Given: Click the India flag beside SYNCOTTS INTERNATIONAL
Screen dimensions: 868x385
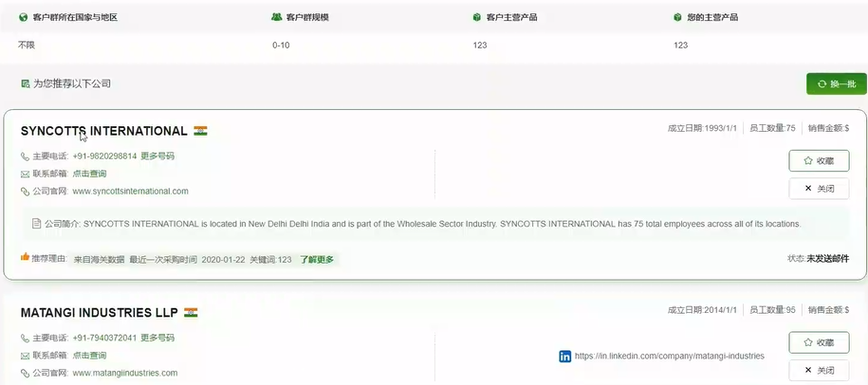Looking at the screenshot, I should pos(200,131).
